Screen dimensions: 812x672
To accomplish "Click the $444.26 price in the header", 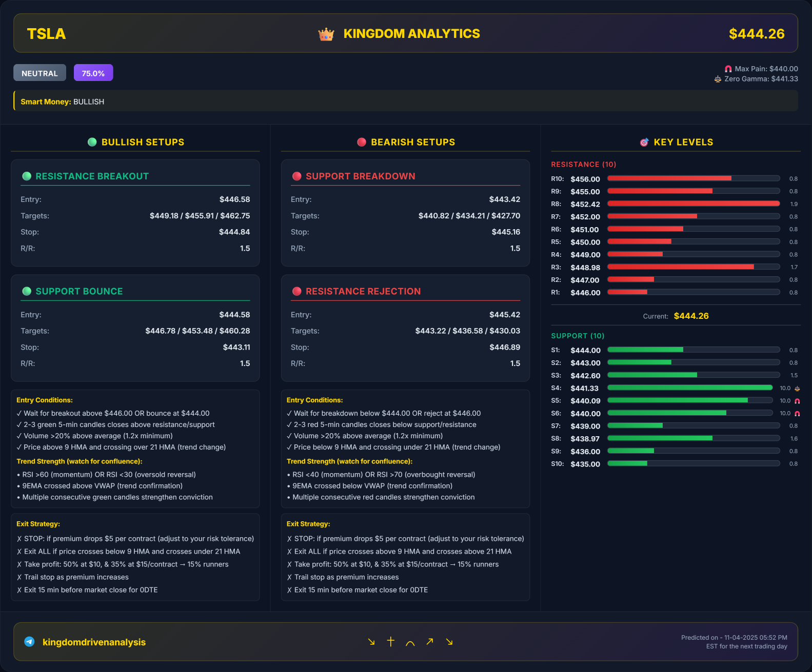I will [757, 34].
